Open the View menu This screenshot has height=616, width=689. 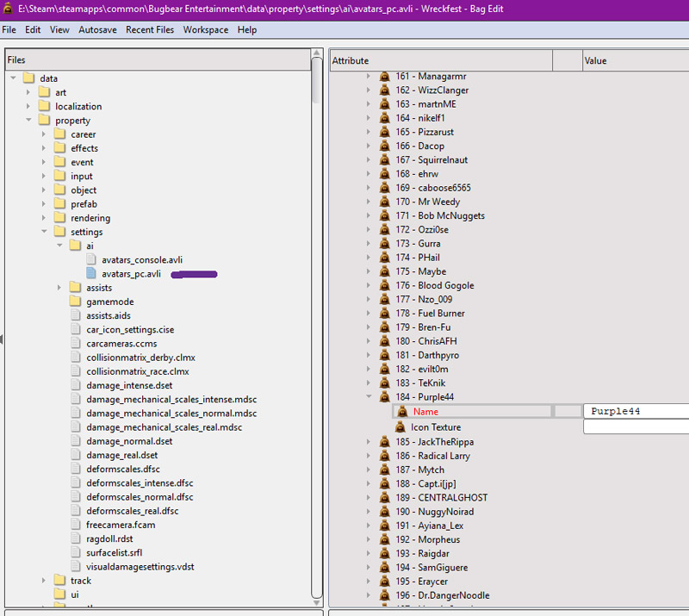[x=59, y=30]
